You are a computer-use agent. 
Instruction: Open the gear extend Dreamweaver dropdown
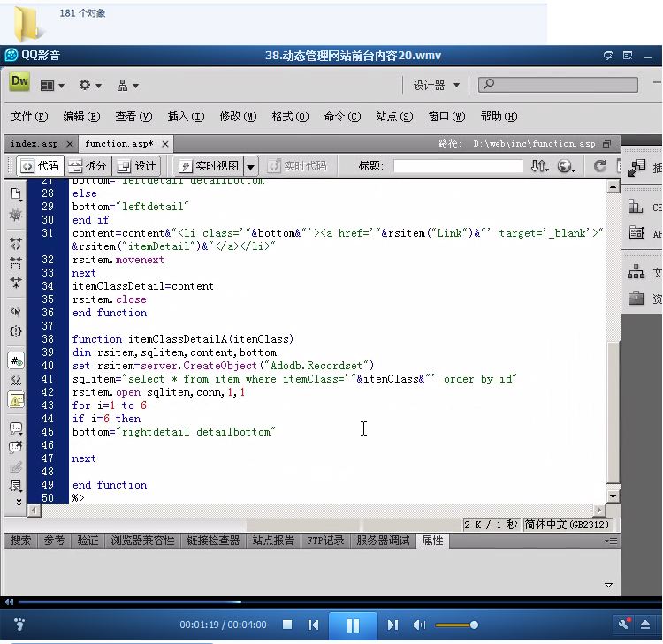[x=89, y=86]
